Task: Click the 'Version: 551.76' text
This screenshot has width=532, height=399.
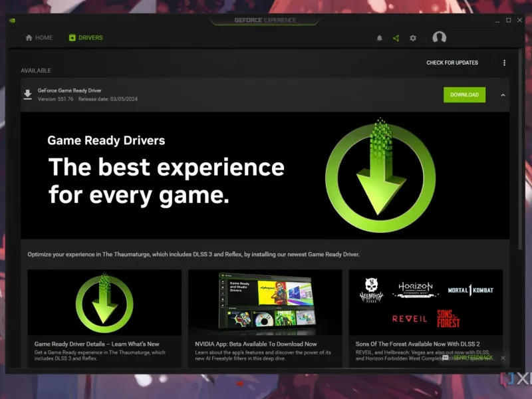Action: click(x=56, y=99)
